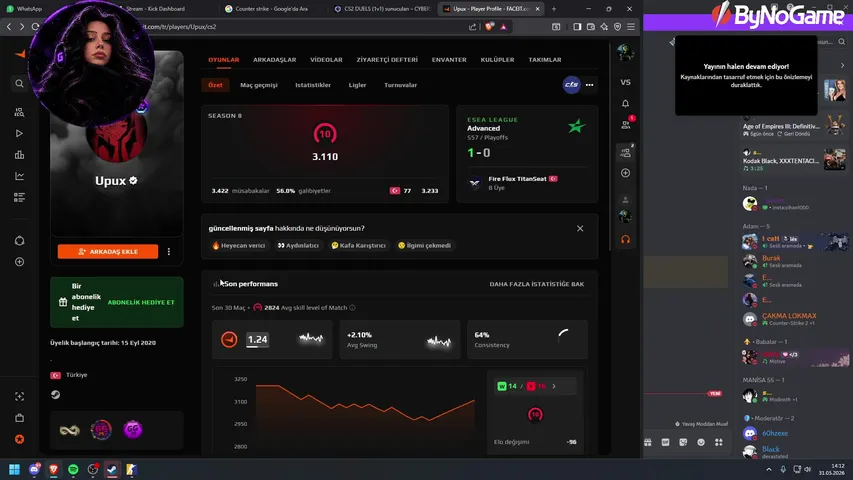This screenshot has width=853, height=480.
Task: Click the infinity badge on profile
Action: [70, 430]
